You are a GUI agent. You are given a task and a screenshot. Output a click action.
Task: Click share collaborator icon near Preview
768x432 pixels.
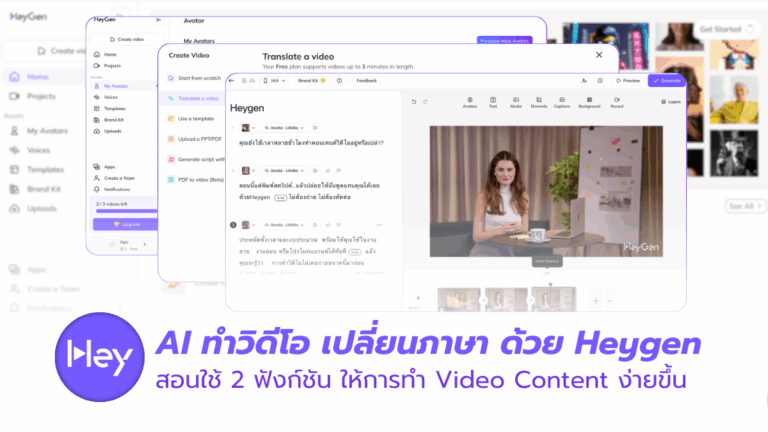coord(584,80)
